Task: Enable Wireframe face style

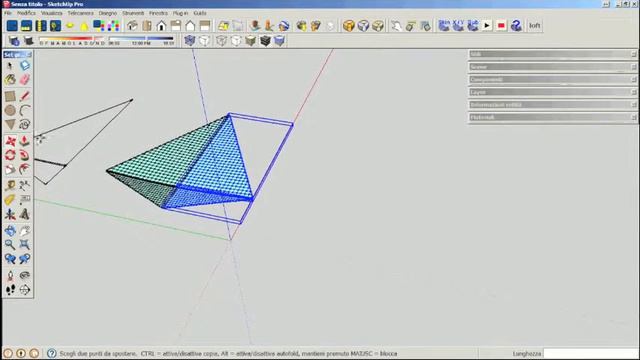Action: [x=221, y=40]
